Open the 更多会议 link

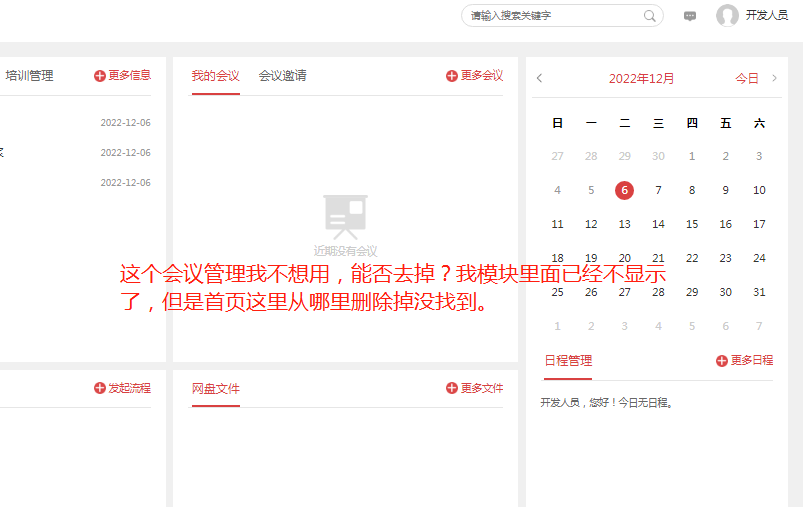(482, 75)
